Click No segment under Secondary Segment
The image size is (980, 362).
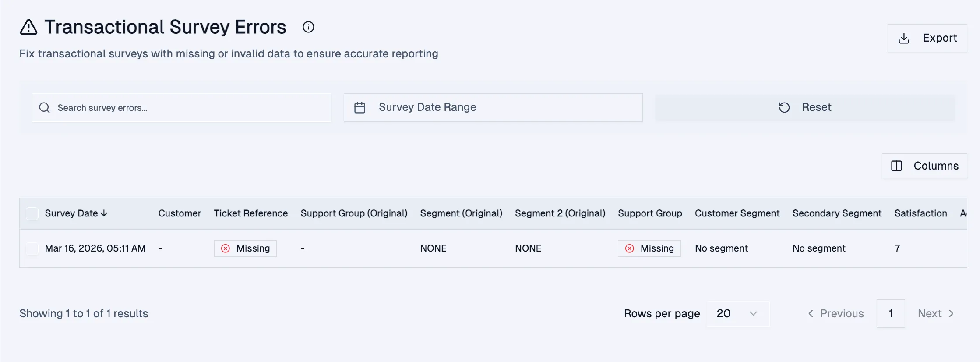click(x=819, y=248)
